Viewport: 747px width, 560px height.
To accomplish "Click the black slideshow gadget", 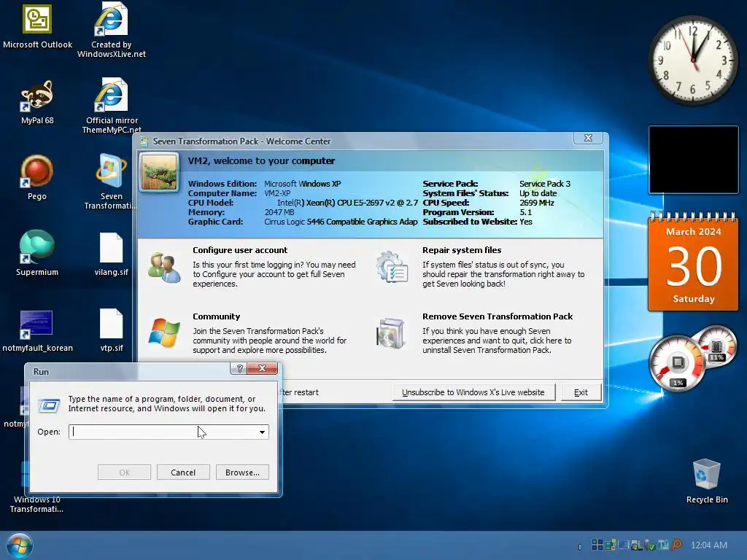I will [693, 160].
